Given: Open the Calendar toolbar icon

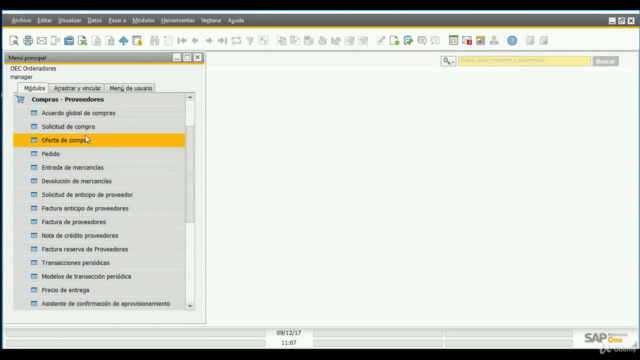Looking at the screenshot, I should [x=453, y=40].
